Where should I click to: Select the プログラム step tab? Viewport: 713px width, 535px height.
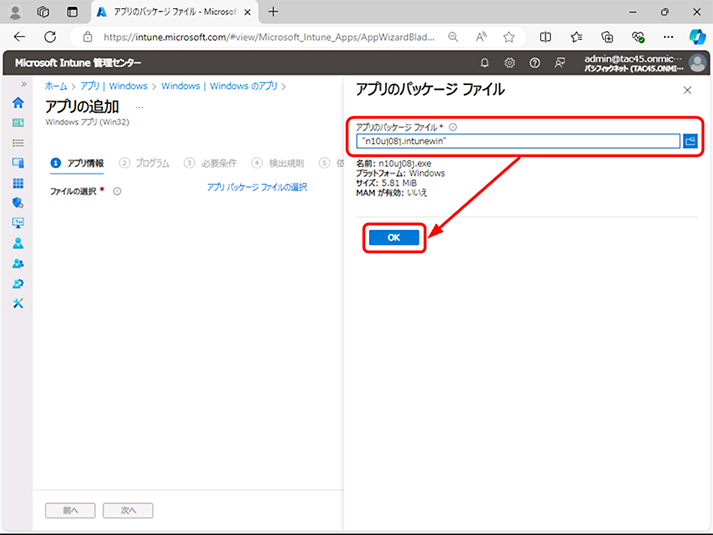point(144,163)
